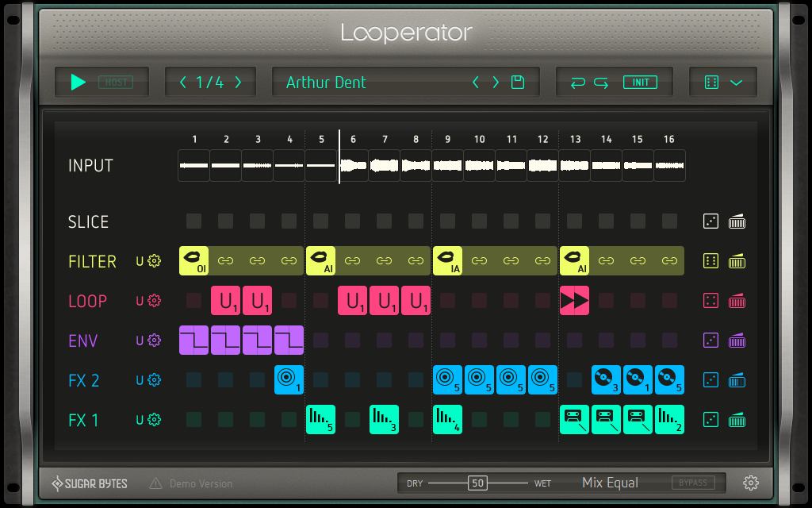Select the FX 1 tape cell at step 13
The width and height of the screenshot is (812, 508).
click(574, 419)
